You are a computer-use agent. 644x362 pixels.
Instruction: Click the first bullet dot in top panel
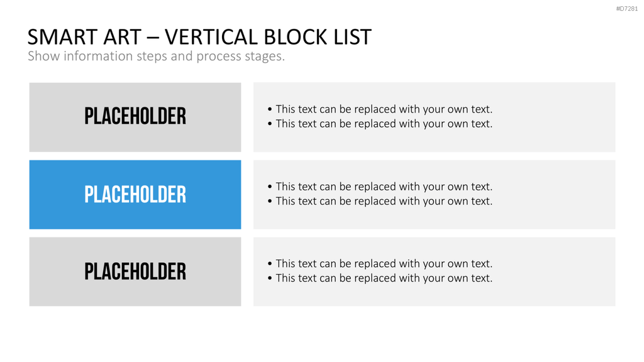point(269,109)
